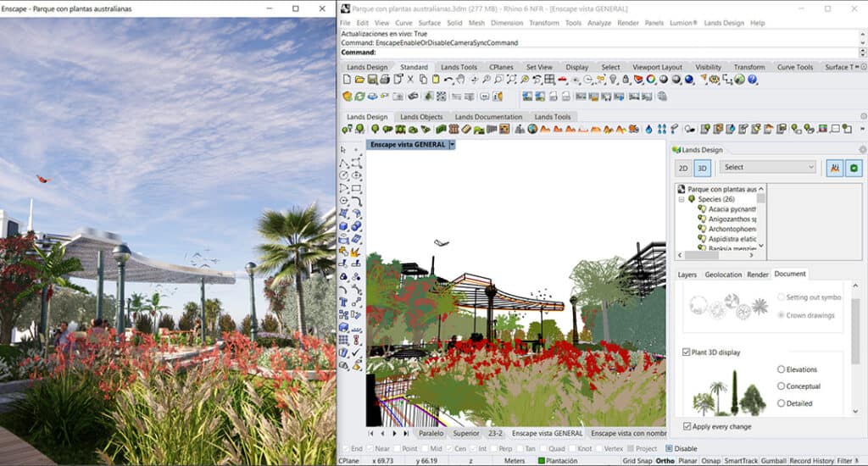
Task: Choose the Elevations display option
Action: (x=781, y=369)
